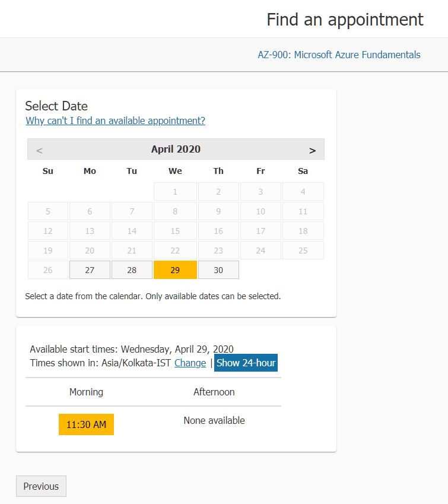The width and height of the screenshot is (448, 504).
Task: Click the Afternoon column header
Action: tap(214, 392)
